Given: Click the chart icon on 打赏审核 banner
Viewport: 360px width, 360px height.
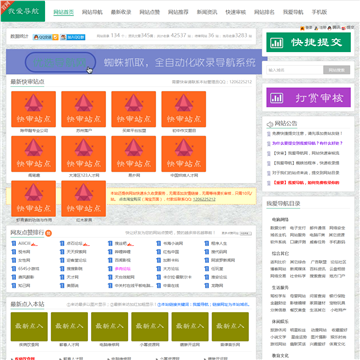Looking at the screenshot, I should 277,98.
